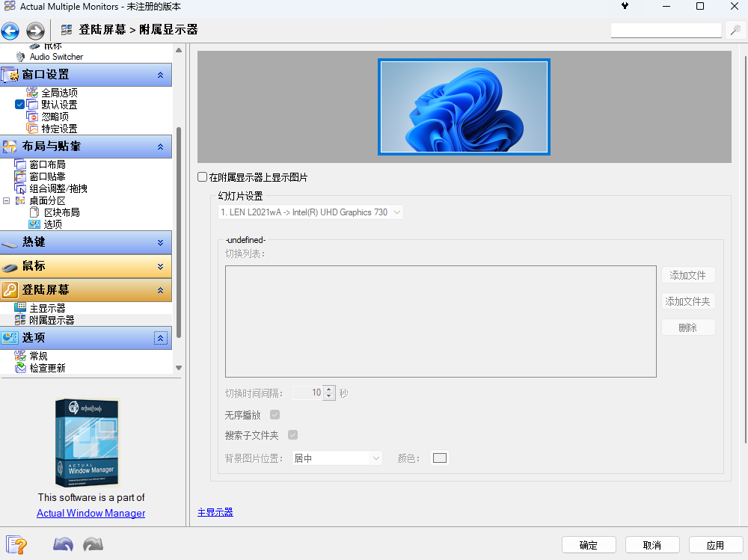Click the 主显示器 monitor icon
This screenshot has height=560, width=748.
20,308
